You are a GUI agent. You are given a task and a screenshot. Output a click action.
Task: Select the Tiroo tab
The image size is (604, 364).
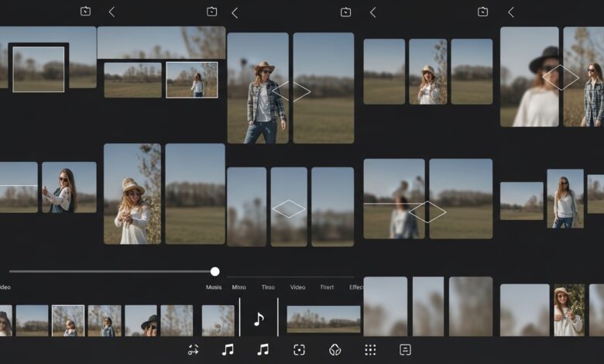[268, 287]
